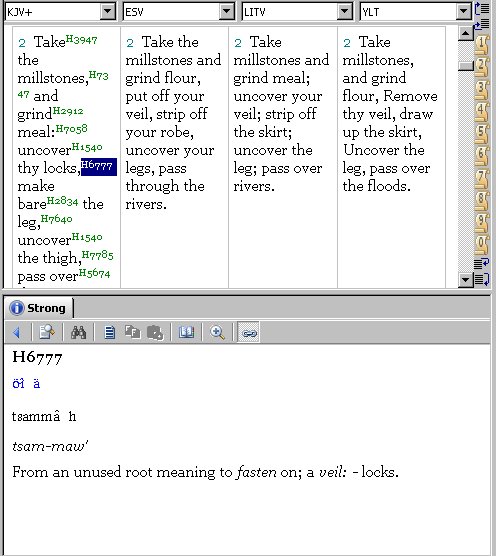Open Strong's link H7640 after leg

click(x=57, y=219)
